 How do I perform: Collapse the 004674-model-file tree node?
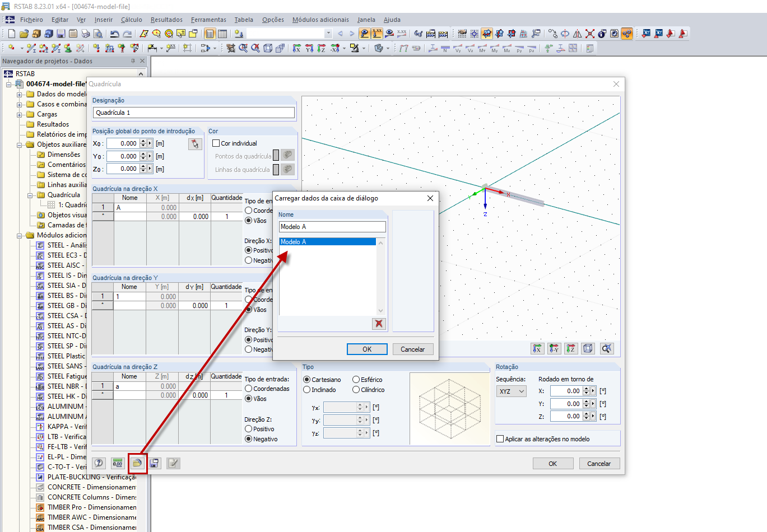9,84
